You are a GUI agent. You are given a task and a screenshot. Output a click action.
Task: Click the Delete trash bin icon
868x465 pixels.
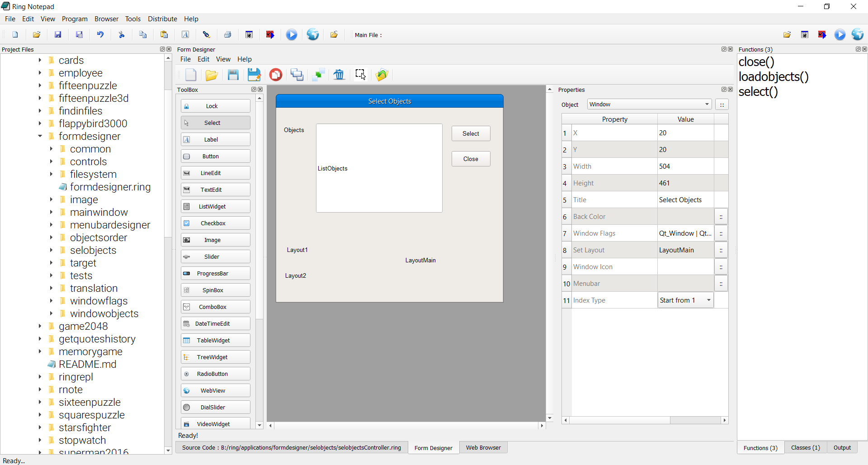point(339,75)
